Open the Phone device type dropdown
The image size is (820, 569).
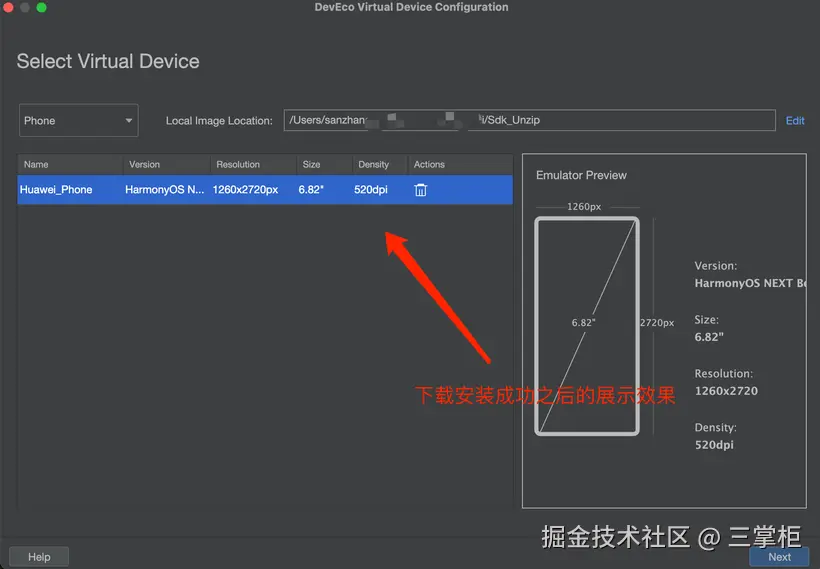pos(78,120)
